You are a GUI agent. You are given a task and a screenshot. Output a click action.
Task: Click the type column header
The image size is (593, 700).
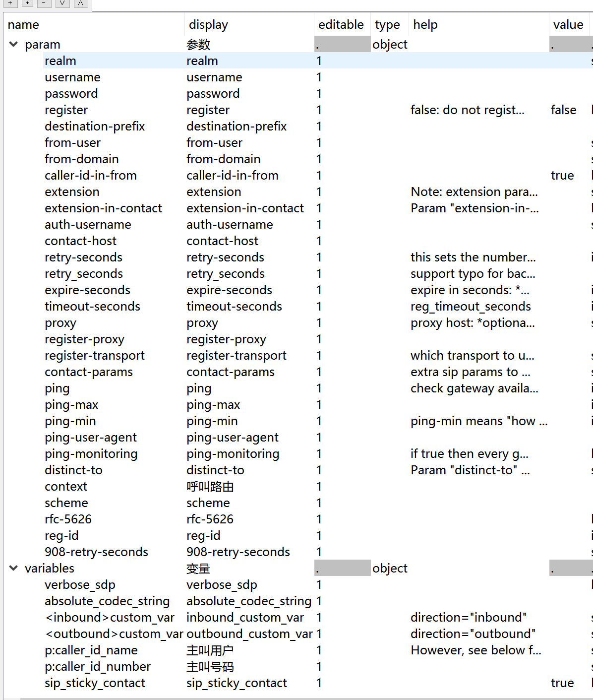coord(387,25)
